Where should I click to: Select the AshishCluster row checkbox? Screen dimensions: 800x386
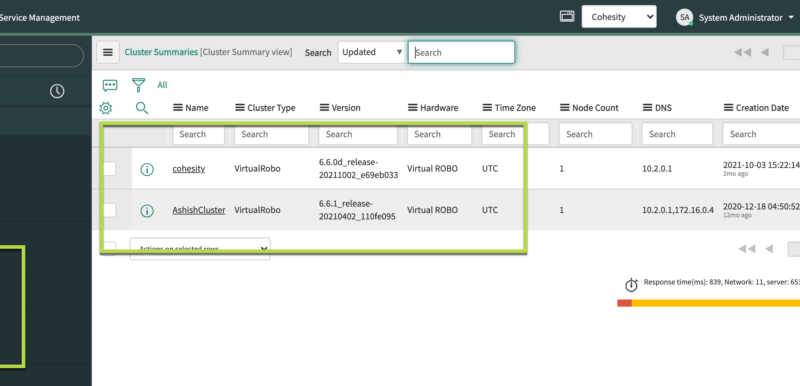point(109,210)
